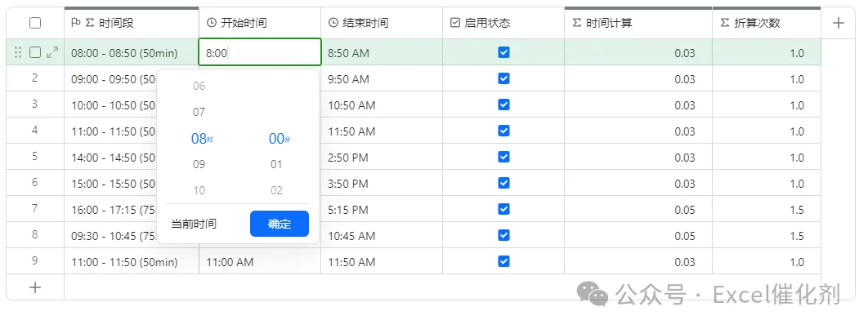The height and width of the screenshot is (329, 868).
Task: Uncheck 启用状态 for the 9:50 AM row
Action: coord(503,78)
